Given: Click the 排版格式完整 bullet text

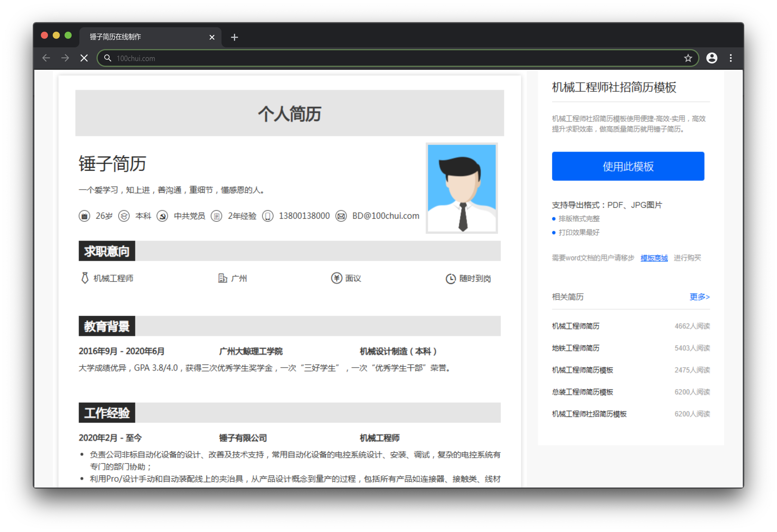Looking at the screenshot, I should click(x=579, y=219).
